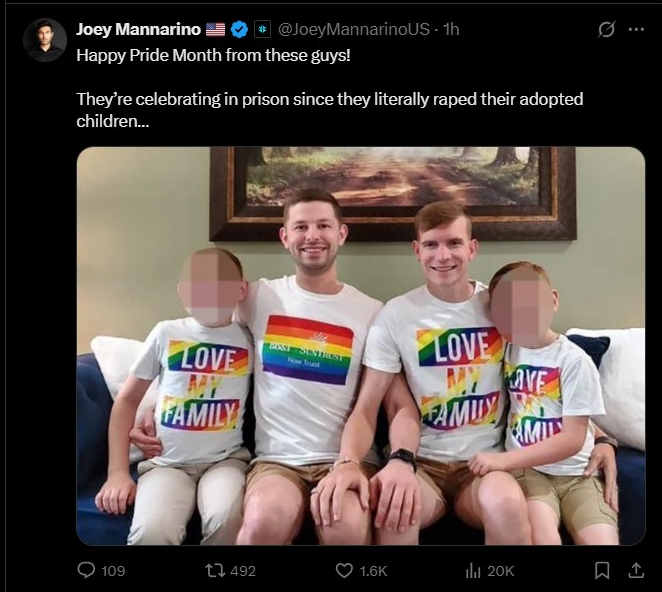Open the @JoeyMannarinoUS handle link
Screen dimensions: 662x592
coord(354,29)
